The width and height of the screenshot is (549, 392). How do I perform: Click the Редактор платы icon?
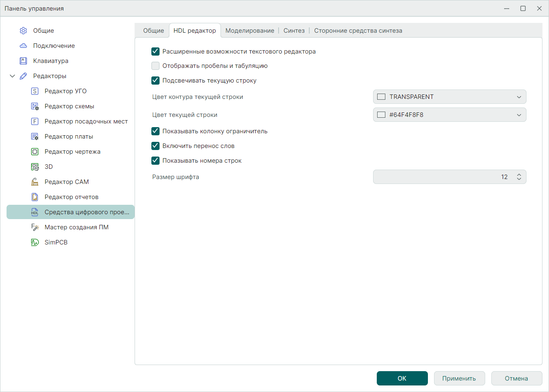tap(35, 137)
